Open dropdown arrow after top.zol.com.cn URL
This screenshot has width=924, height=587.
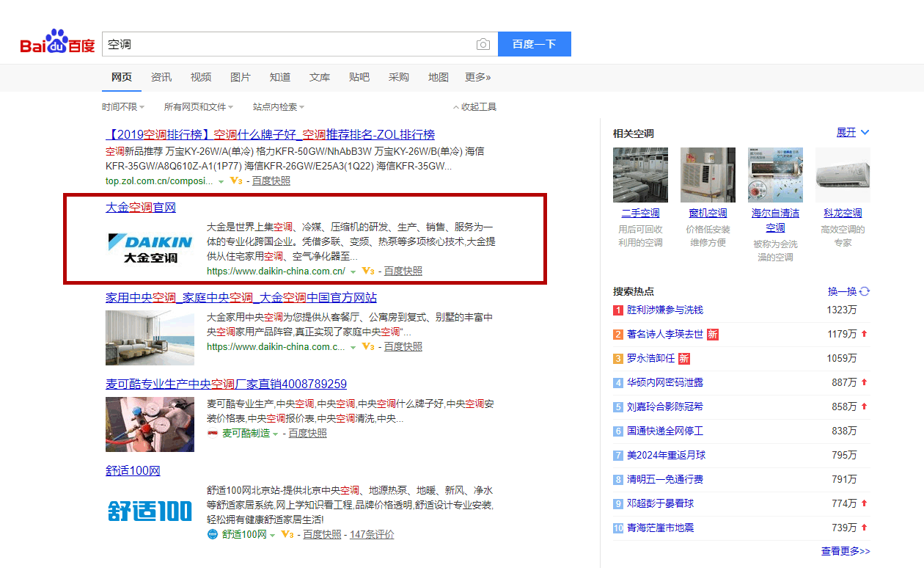pyautogui.click(x=221, y=181)
